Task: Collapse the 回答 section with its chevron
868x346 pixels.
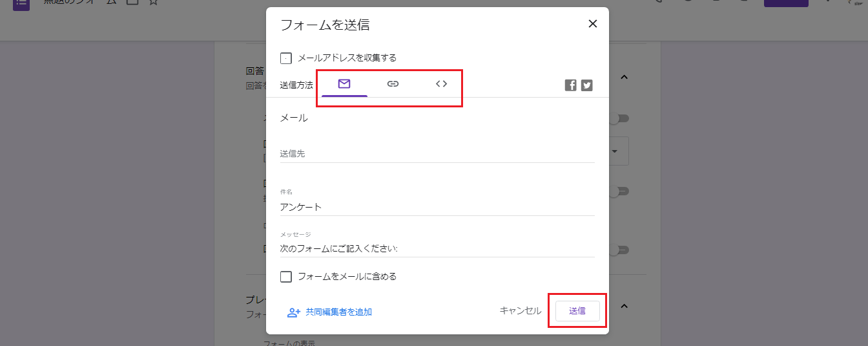Action: click(624, 78)
